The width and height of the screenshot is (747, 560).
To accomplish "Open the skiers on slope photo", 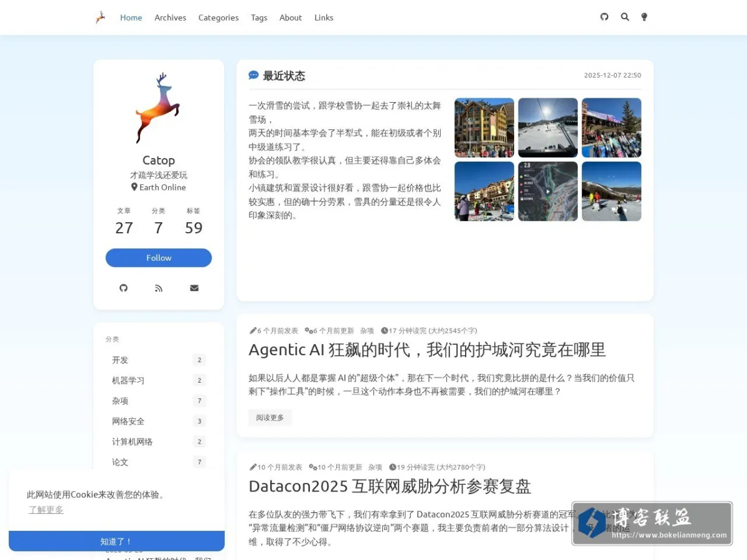I will click(611, 192).
